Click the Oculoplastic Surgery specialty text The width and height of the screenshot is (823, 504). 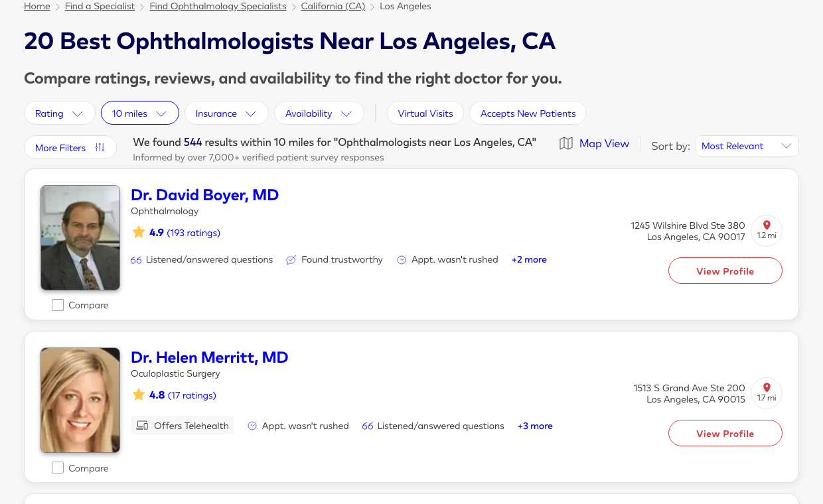pyautogui.click(x=175, y=373)
